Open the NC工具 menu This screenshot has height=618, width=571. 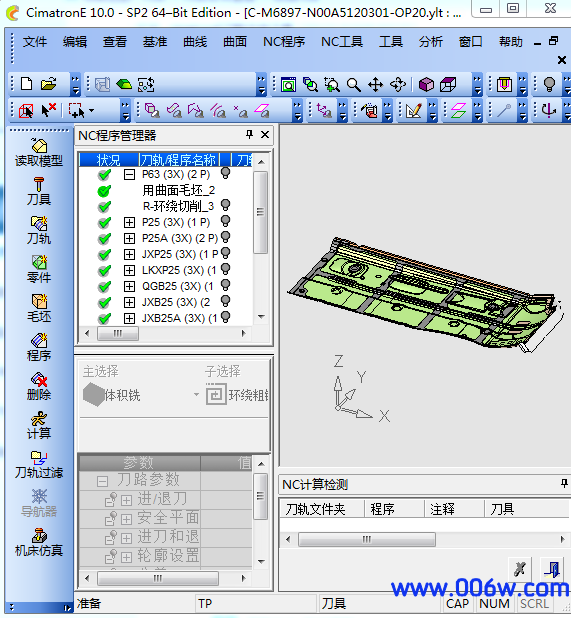coord(342,41)
